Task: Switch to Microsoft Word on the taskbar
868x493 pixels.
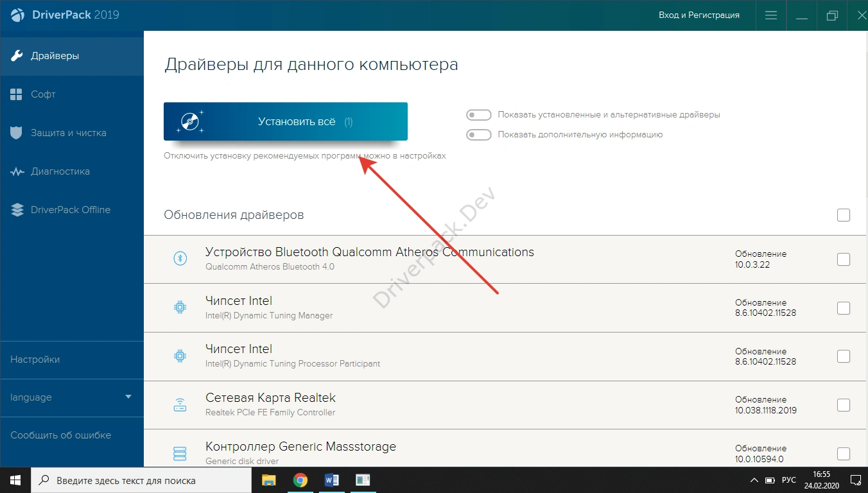Action: [331, 480]
